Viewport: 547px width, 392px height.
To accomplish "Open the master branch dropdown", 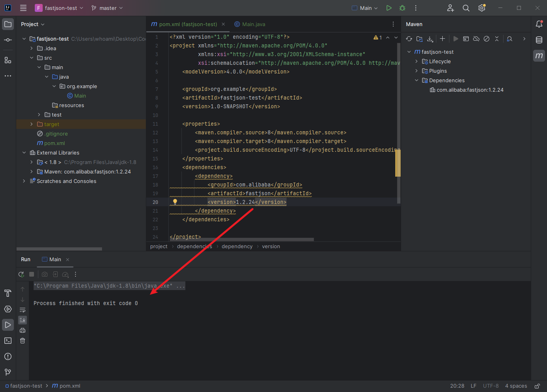I will 107,8.
